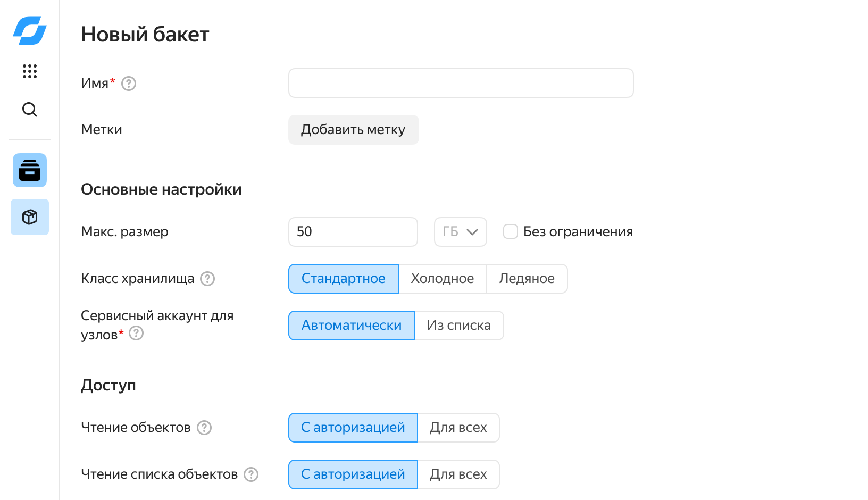Screen dimensions: 868x500
Task: Show help for the Имя field
Action: click(x=129, y=84)
